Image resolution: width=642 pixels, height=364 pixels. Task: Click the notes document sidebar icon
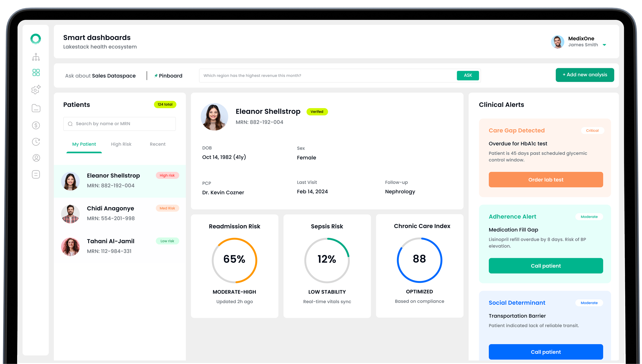36,174
